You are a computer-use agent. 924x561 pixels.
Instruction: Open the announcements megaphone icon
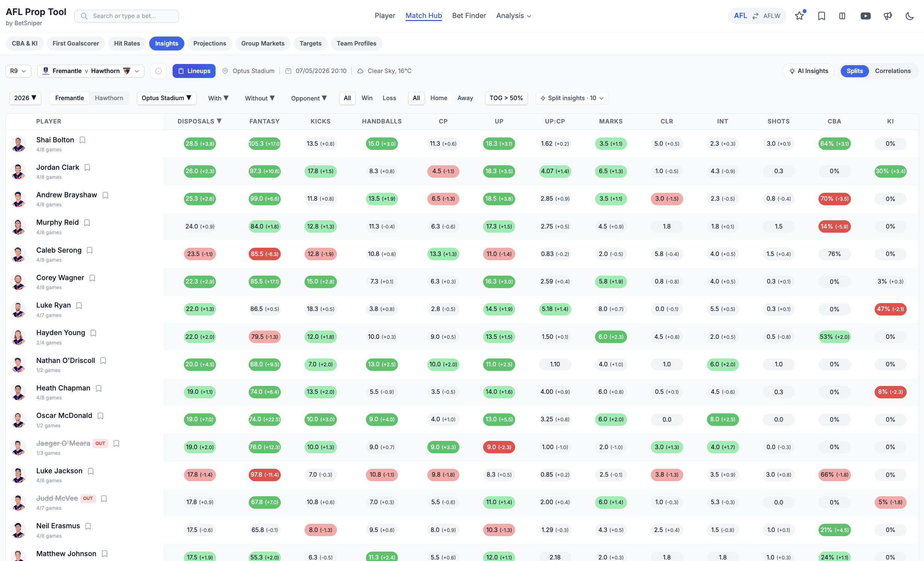(x=888, y=16)
